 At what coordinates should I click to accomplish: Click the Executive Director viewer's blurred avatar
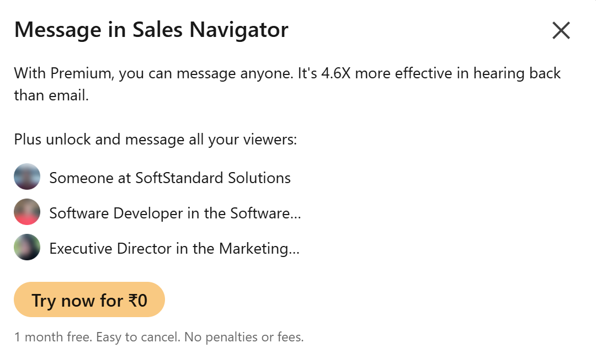tap(27, 248)
